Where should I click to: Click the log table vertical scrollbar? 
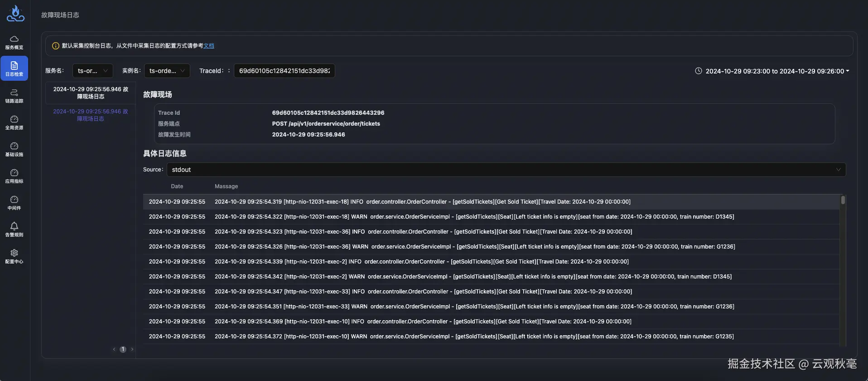point(843,200)
